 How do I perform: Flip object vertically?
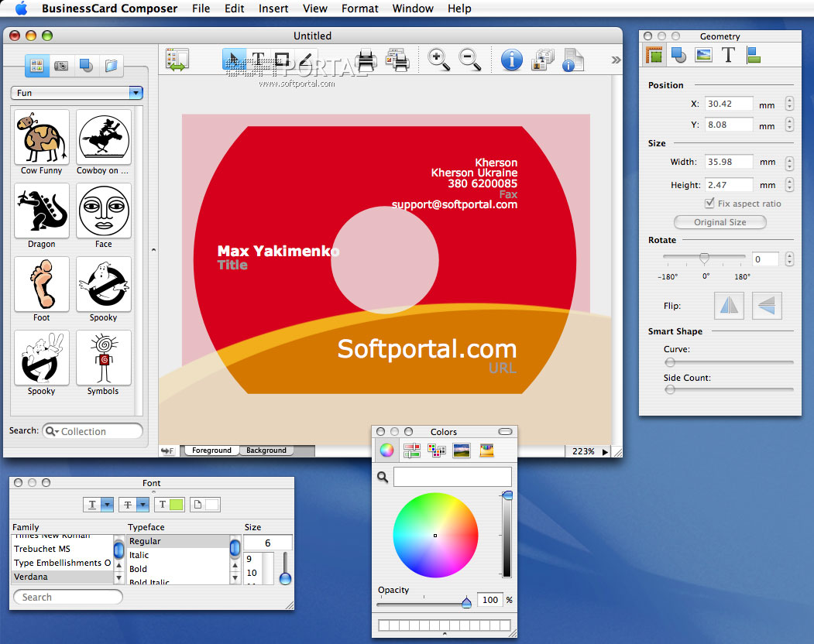(766, 305)
